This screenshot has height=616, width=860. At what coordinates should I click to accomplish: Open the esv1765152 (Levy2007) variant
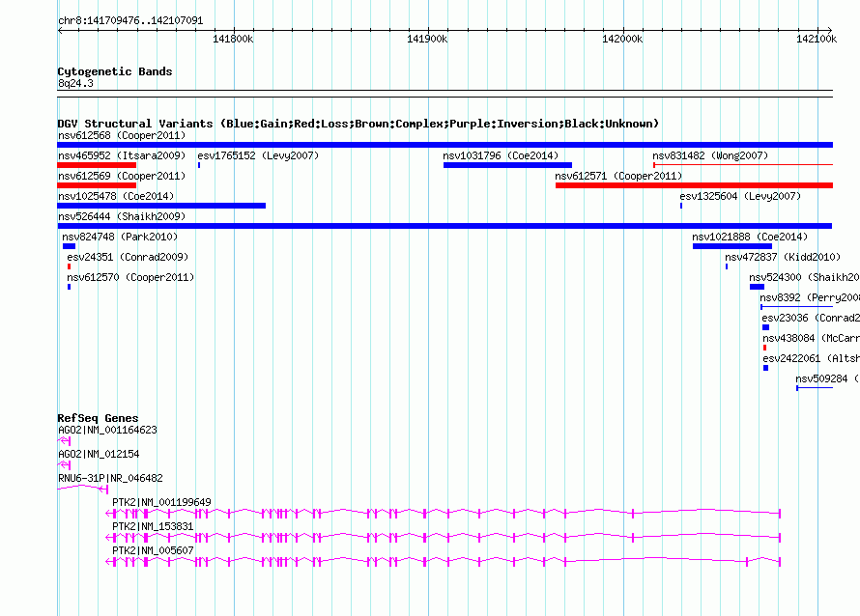[x=258, y=155]
